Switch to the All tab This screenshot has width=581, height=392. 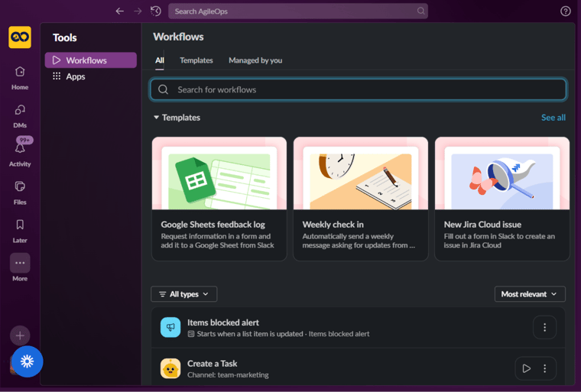pos(160,60)
